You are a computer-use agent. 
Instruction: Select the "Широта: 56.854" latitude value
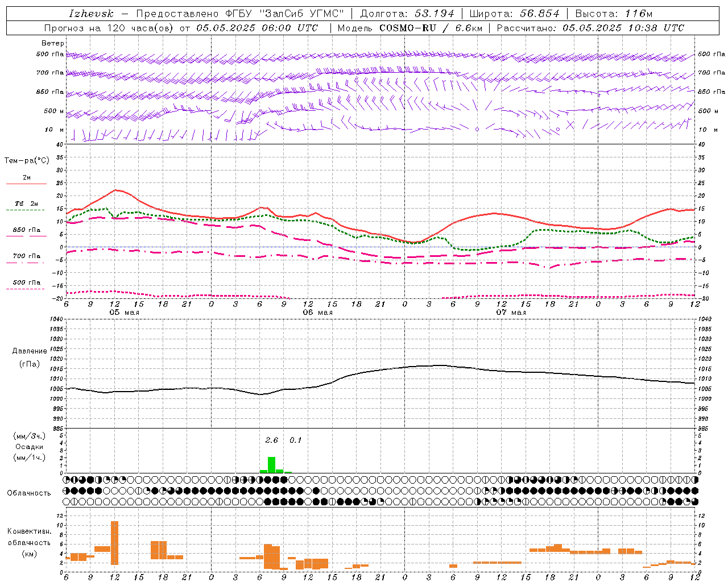point(514,14)
